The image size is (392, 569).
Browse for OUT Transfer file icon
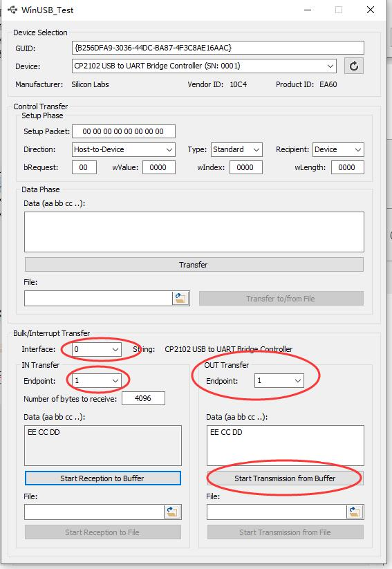click(355, 512)
